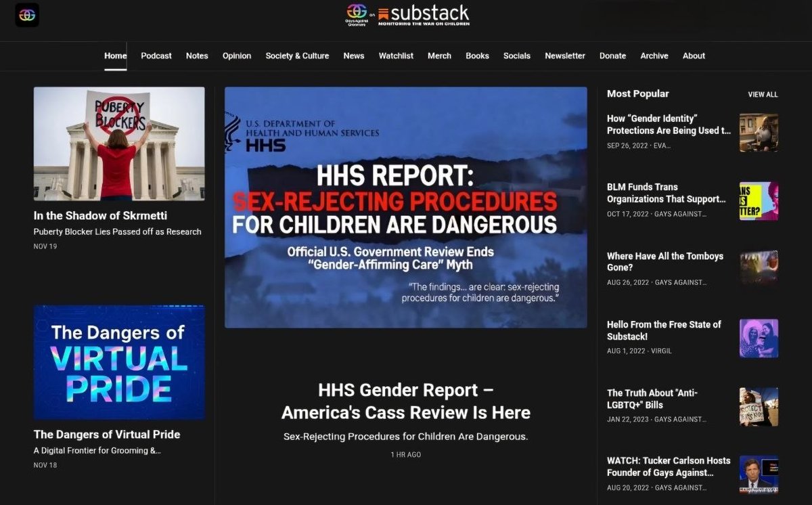Open the Books tab

click(477, 56)
